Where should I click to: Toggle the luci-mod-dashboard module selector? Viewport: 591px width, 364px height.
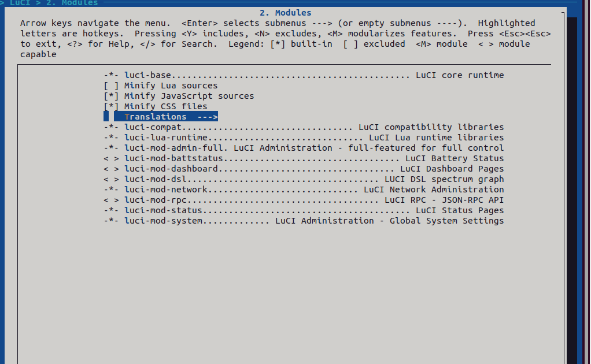click(111, 169)
